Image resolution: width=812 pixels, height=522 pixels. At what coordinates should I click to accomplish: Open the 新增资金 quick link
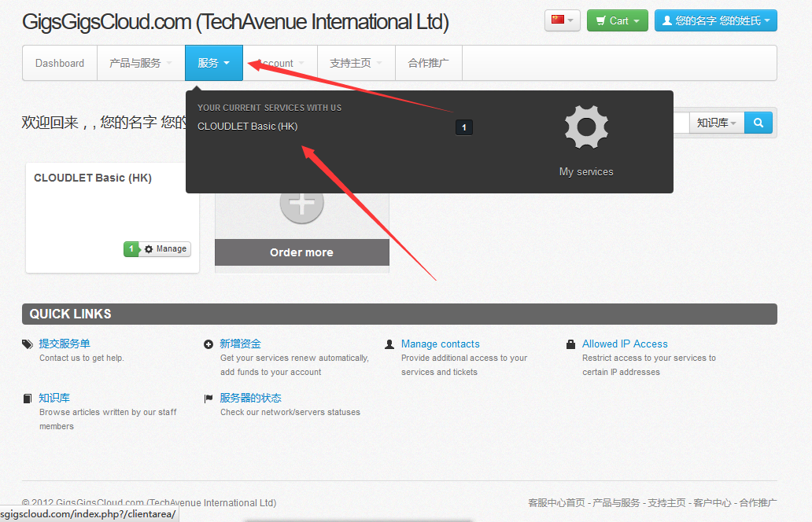coord(240,344)
